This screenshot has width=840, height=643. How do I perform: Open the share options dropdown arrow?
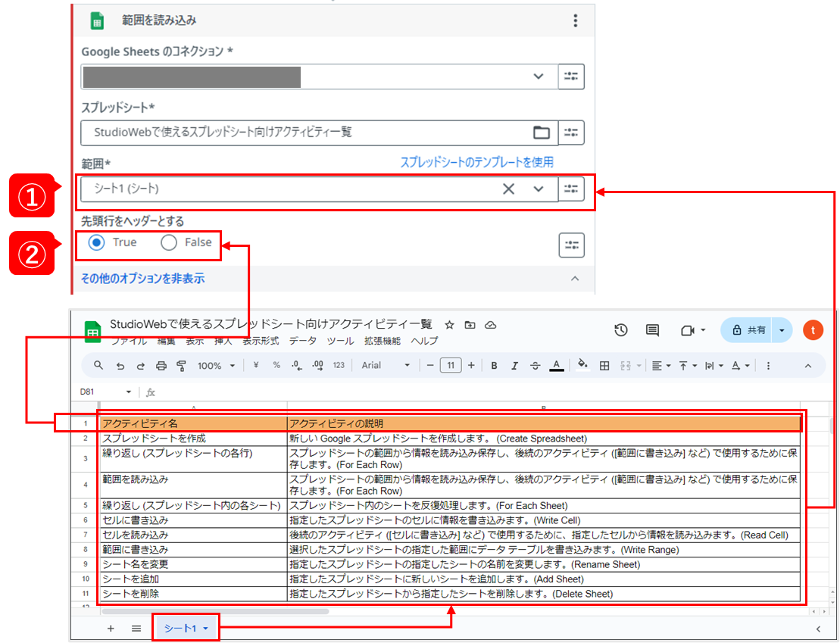tap(782, 330)
